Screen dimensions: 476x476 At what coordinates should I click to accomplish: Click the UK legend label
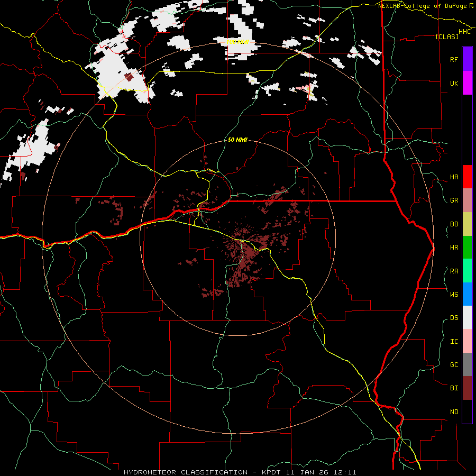[x=454, y=83]
